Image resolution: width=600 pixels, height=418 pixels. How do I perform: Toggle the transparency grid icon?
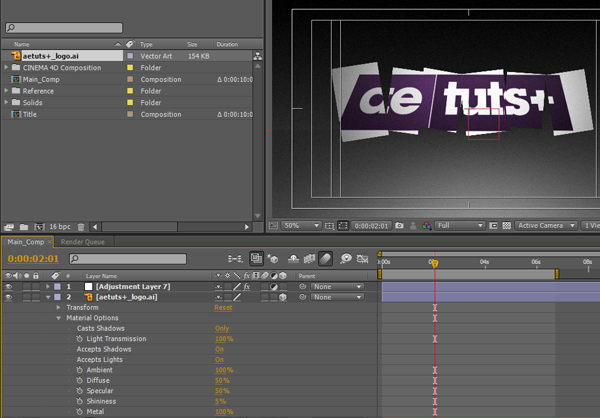[507, 225]
